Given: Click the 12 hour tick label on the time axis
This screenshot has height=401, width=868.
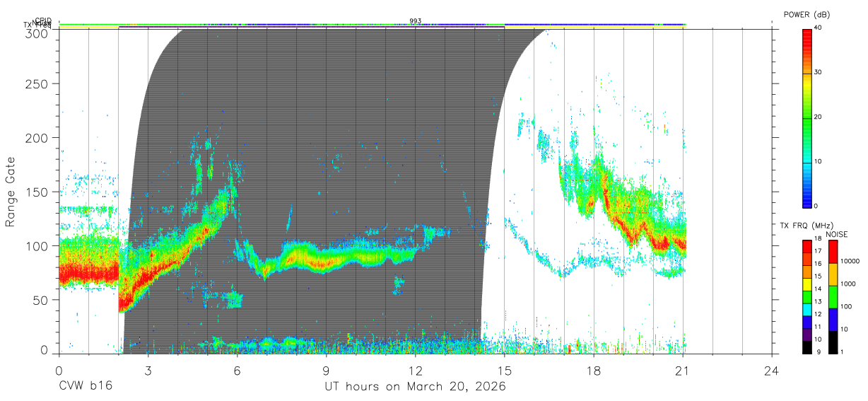Looking at the screenshot, I should point(416,370).
